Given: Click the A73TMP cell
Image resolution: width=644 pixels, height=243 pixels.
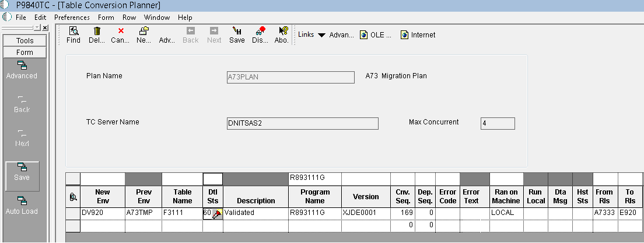Looking at the screenshot, I should pos(143,213).
